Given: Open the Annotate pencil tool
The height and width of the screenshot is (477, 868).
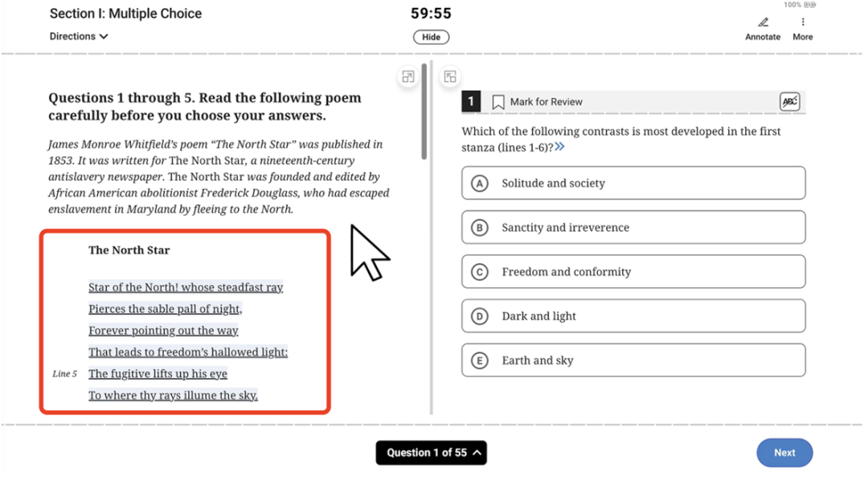Looking at the screenshot, I should [x=763, y=29].
